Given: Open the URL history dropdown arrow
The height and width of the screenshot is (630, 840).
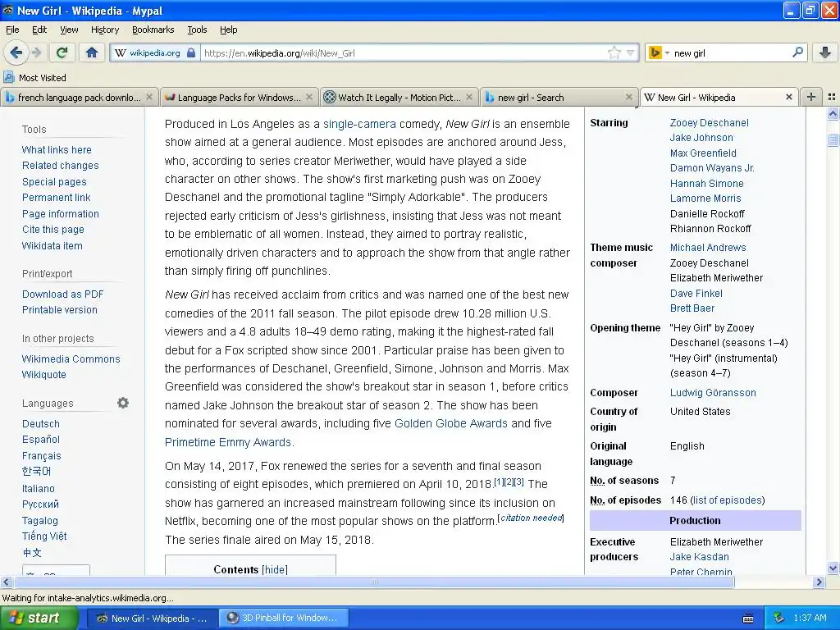Looking at the screenshot, I should [631, 52].
